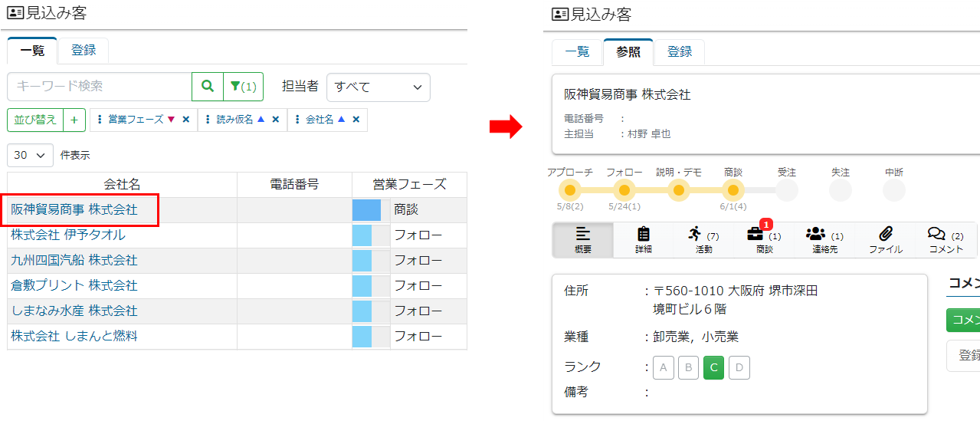Open the 商談 briefcase icon tab
The width and height of the screenshot is (980, 421).
763,240
